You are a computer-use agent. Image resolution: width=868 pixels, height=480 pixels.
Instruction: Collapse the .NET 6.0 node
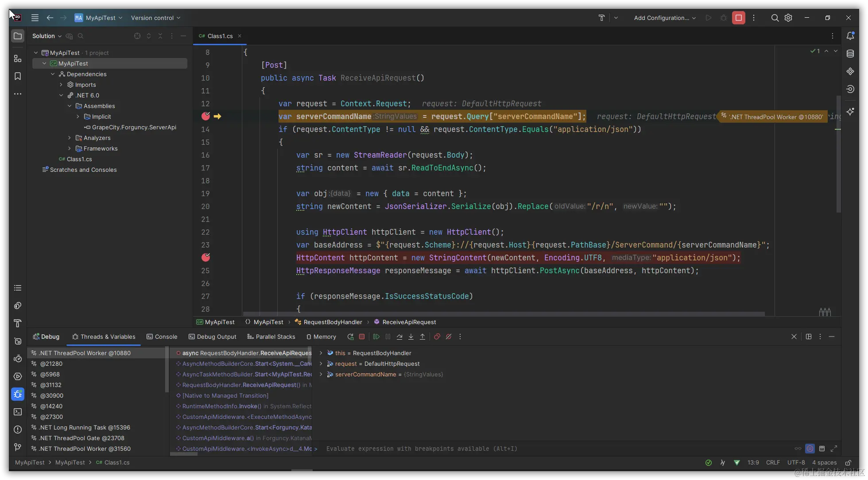point(61,95)
